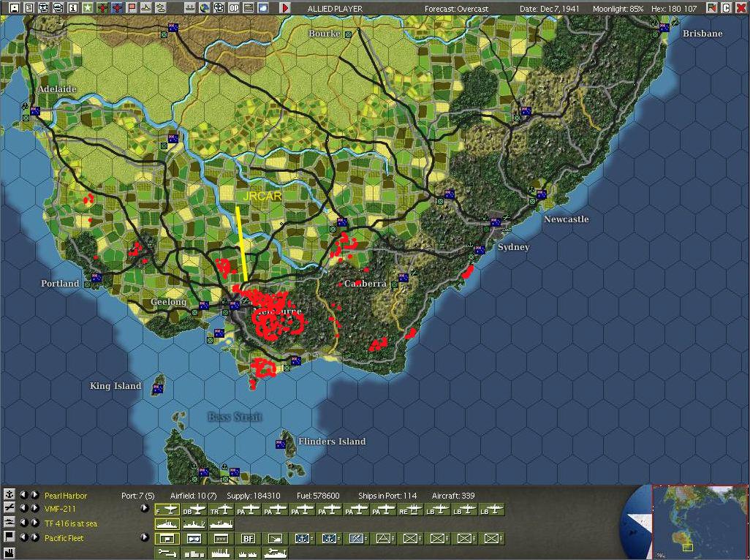
Task: Click the red end-turn play arrow
Action: click(284, 7)
